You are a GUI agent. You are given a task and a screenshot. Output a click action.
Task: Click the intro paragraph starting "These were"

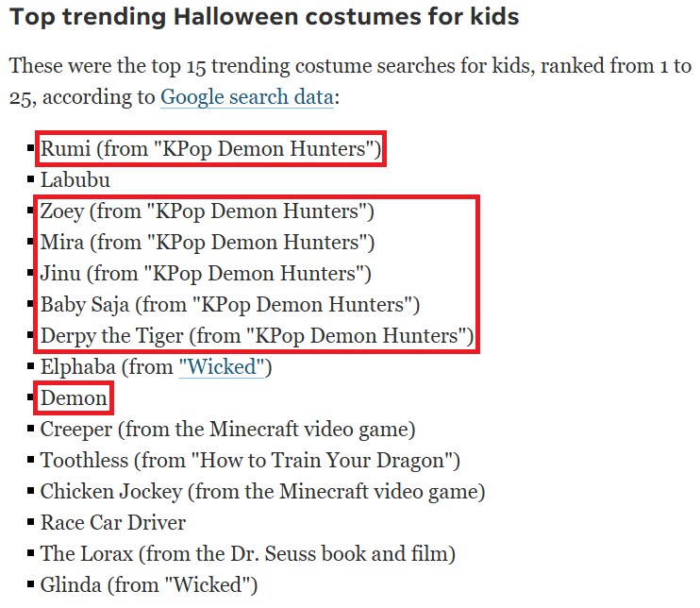(349, 81)
